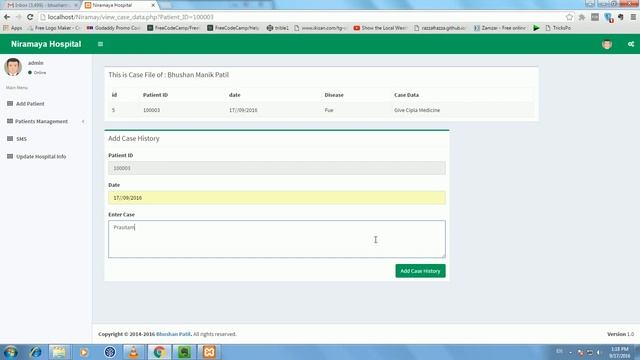
Task: Click the Disease column header
Action: (334, 95)
